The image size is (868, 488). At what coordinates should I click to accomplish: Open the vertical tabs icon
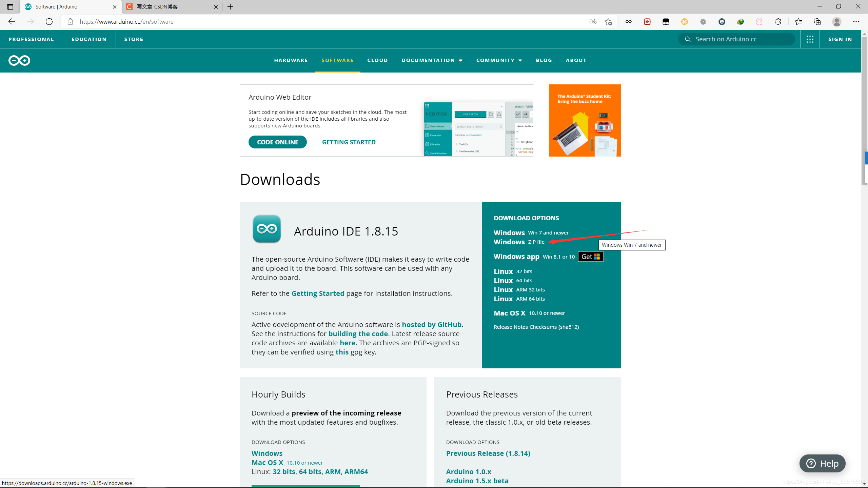(x=10, y=7)
